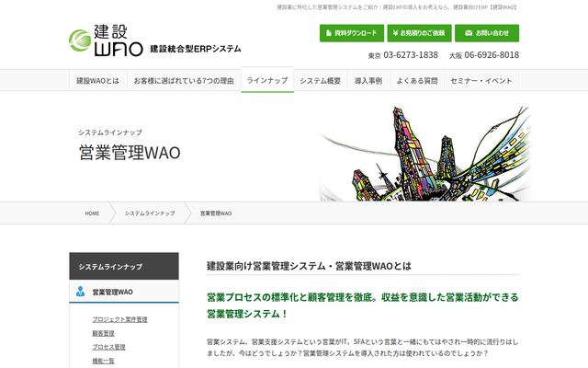Viewport: 588px width, 368px height.
Task: Select the ラインナップ menu tab
Action: click(x=267, y=80)
